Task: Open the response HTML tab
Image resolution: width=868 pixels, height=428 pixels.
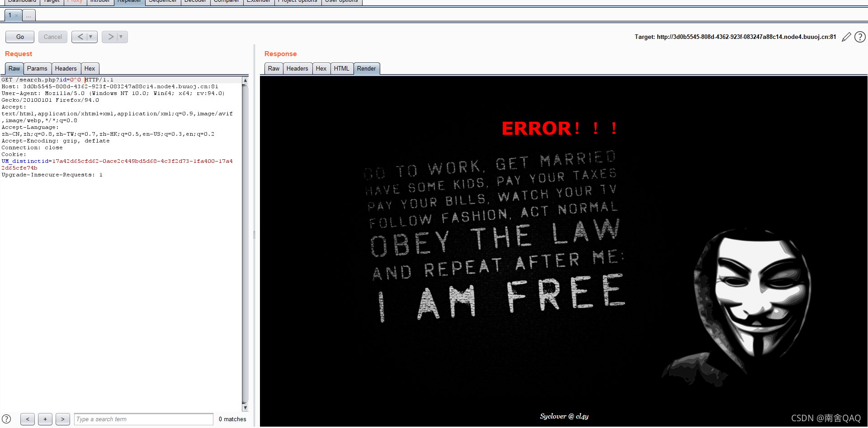Action: click(342, 68)
